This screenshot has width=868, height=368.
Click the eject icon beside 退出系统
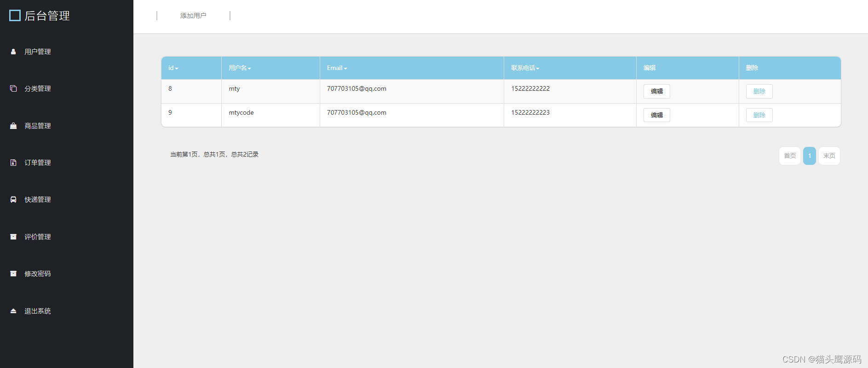13,311
